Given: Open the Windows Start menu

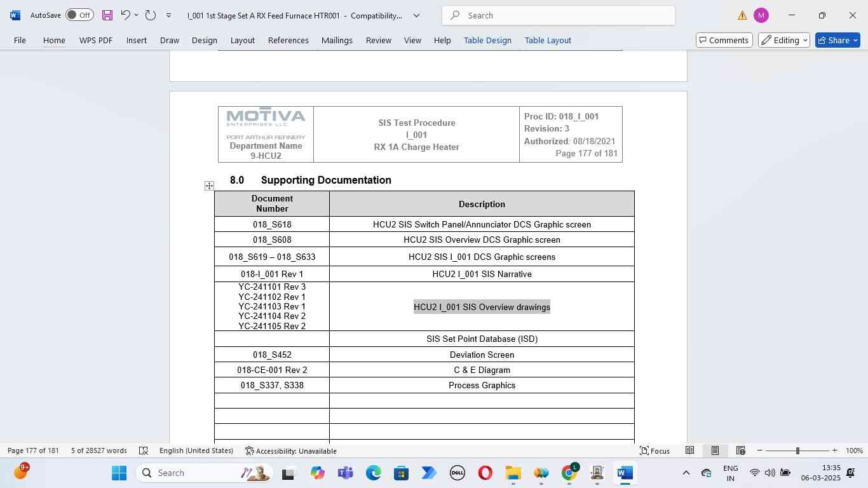Looking at the screenshot, I should [119, 473].
